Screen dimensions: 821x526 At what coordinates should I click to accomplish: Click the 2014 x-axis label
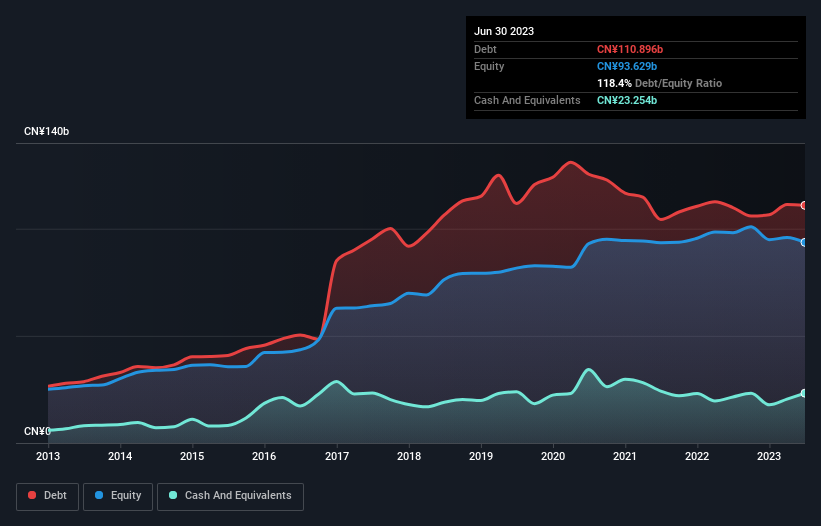[x=120, y=456]
